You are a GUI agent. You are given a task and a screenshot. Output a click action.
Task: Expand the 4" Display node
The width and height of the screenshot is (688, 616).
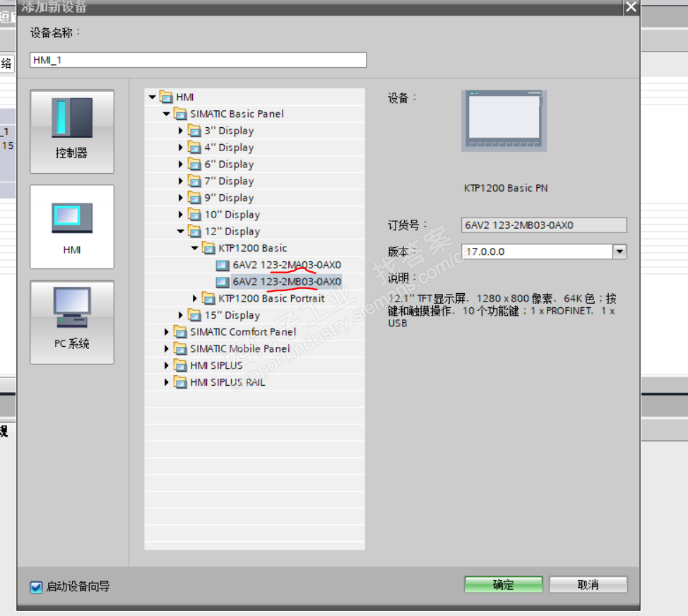coord(180,148)
